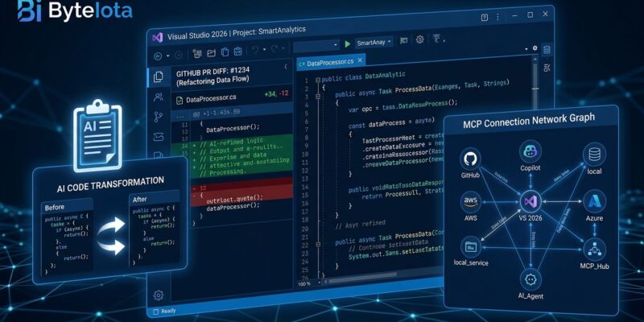Open the vertical dots menu in the title bar
The image size is (644, 322).
point(499,17)
